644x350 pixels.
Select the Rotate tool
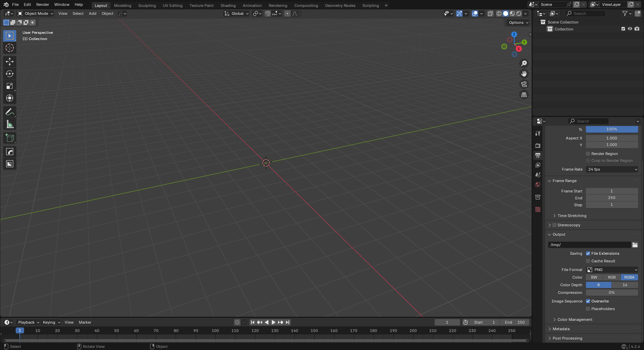tap(9, 74)
